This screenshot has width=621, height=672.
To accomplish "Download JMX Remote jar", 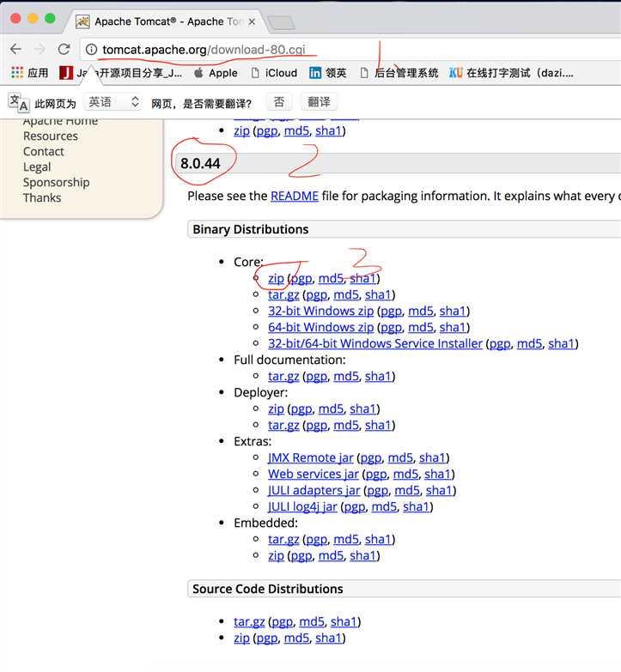I will point(311,457).
